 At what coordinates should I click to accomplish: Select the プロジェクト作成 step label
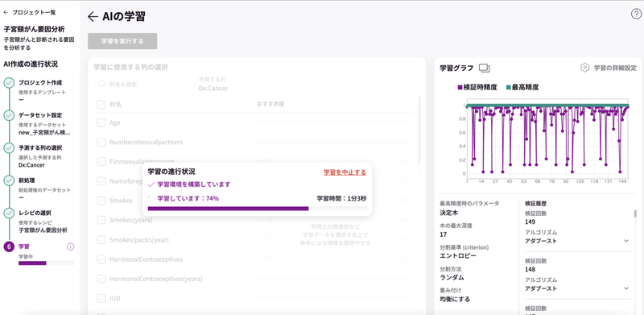(x=40, y=83)
